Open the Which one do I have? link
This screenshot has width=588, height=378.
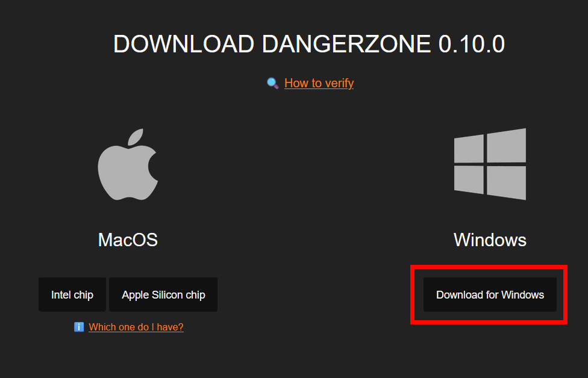point(136,327)
